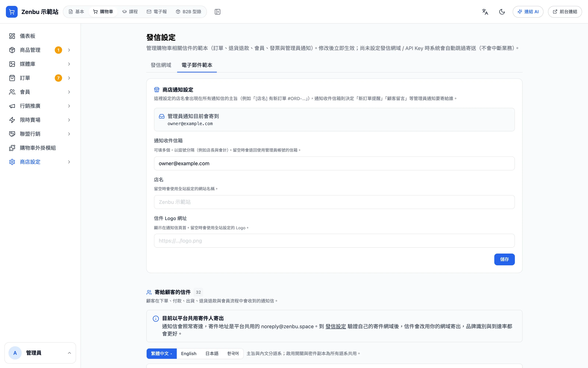This screenshot has width=588, height=368.
Task: Click the 會員 users icon
Action: [x=12, y=92]
